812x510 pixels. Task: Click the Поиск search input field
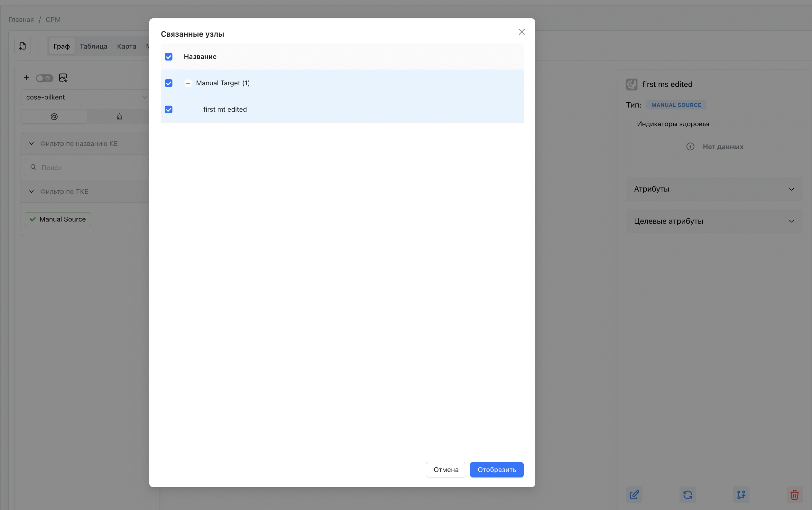[87, 167]
